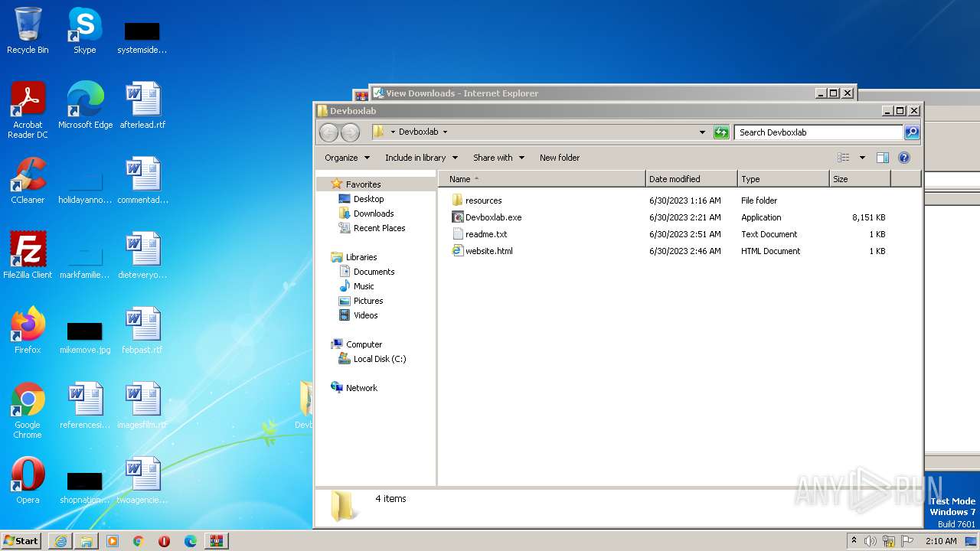Select mikemove.jpg on the desktop

click(x=85, y=337)
